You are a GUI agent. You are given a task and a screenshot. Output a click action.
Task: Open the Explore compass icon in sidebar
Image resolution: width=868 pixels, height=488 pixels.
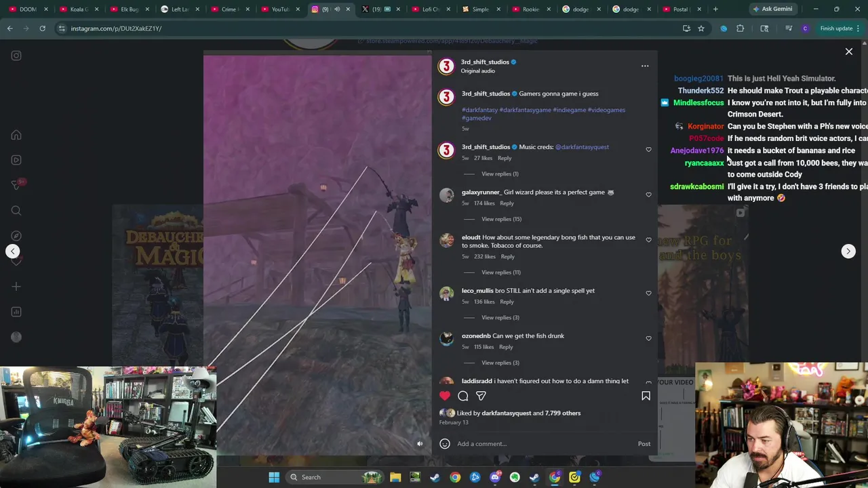(16, 236)
